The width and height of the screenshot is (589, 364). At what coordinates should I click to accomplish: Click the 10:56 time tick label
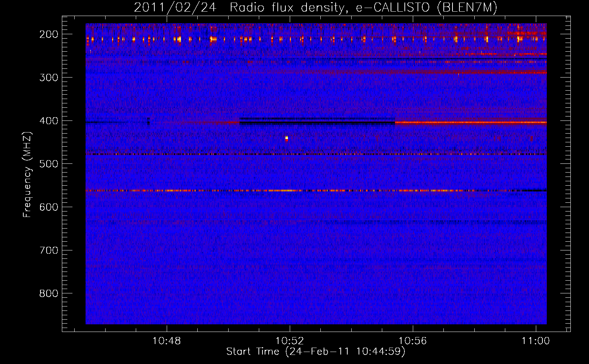pyautogui.click(x=413, y=341)
